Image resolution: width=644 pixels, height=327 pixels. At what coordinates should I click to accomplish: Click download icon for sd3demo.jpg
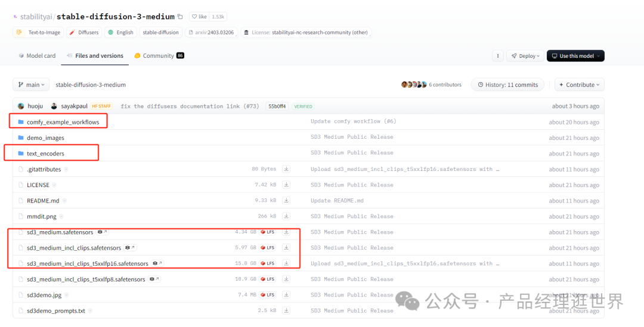tap(286, 295)
